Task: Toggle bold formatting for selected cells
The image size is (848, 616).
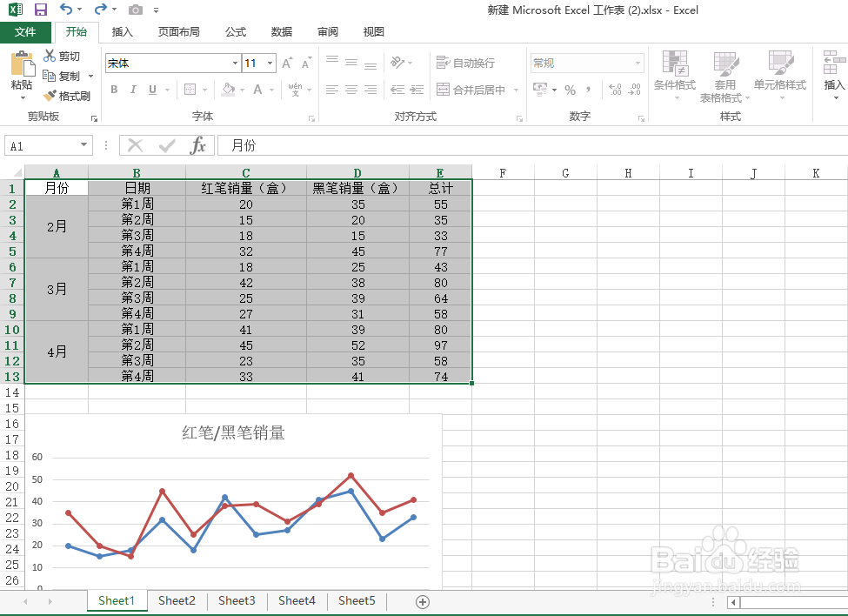Action: 113,90
